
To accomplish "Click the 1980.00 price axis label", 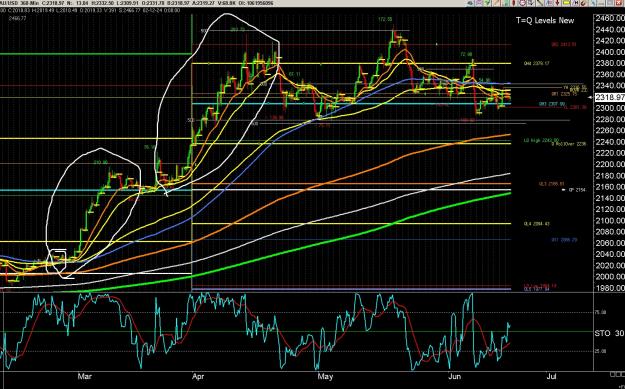I will tap(609, 288).
